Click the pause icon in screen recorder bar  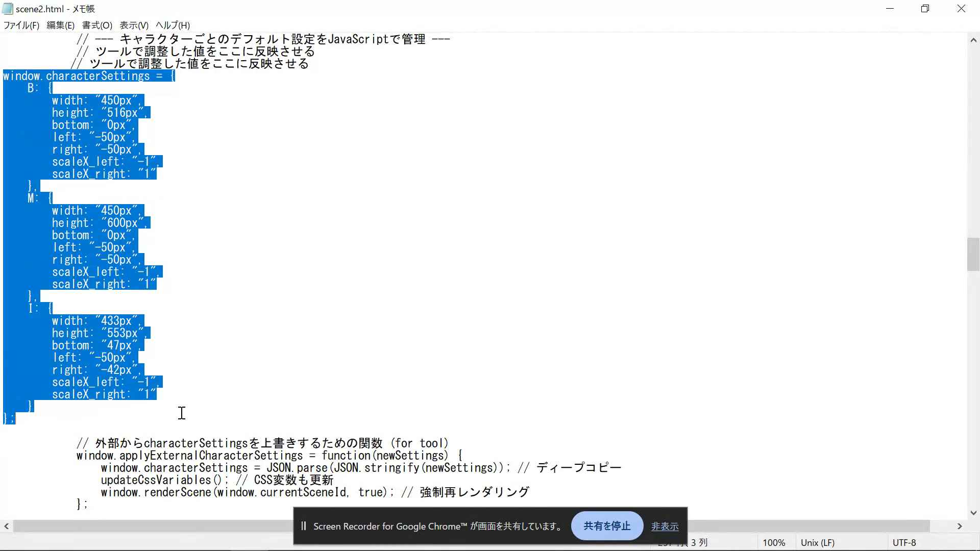(303, 526)
